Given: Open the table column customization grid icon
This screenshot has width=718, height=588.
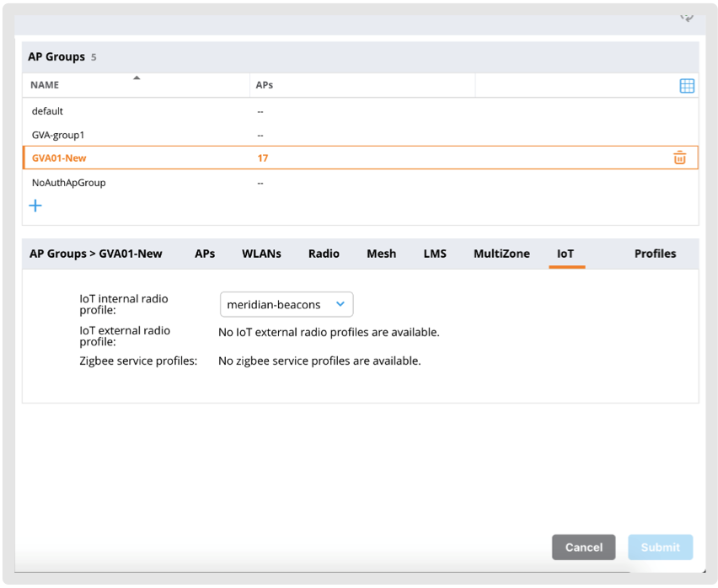Looking at the screenshot, I should 687,86.
